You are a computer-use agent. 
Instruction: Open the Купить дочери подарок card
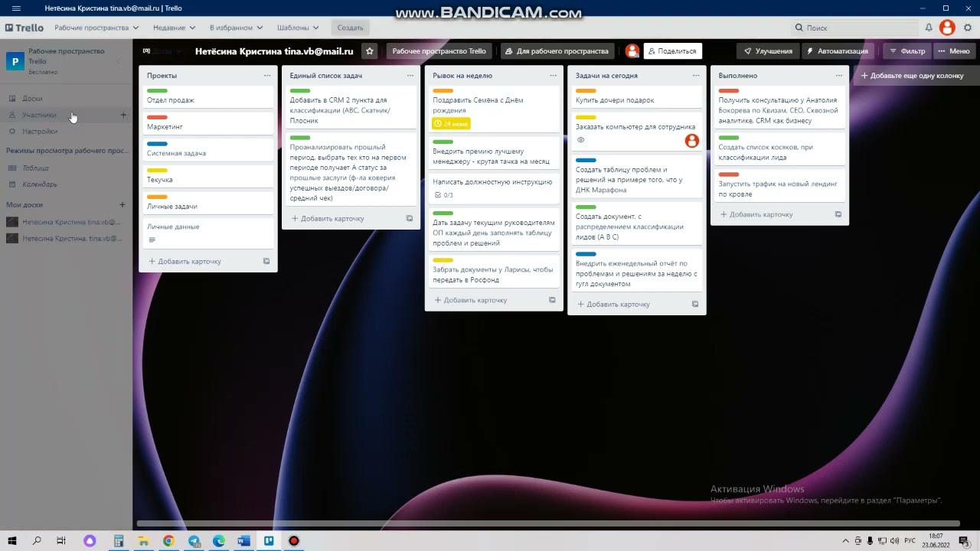coord(637,97)
